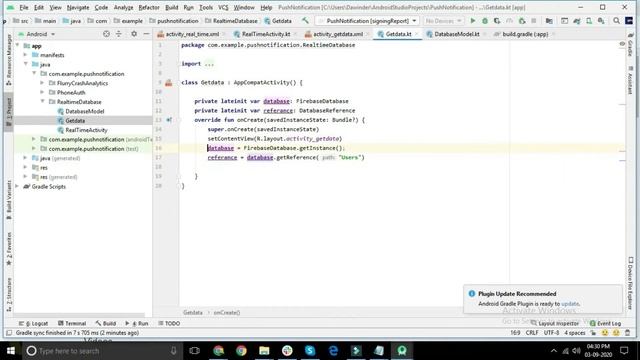The image size is (640, 360).
Task: Click CRLF line separator in status bar
Action: pyautogui.click(x=532, y=333)
